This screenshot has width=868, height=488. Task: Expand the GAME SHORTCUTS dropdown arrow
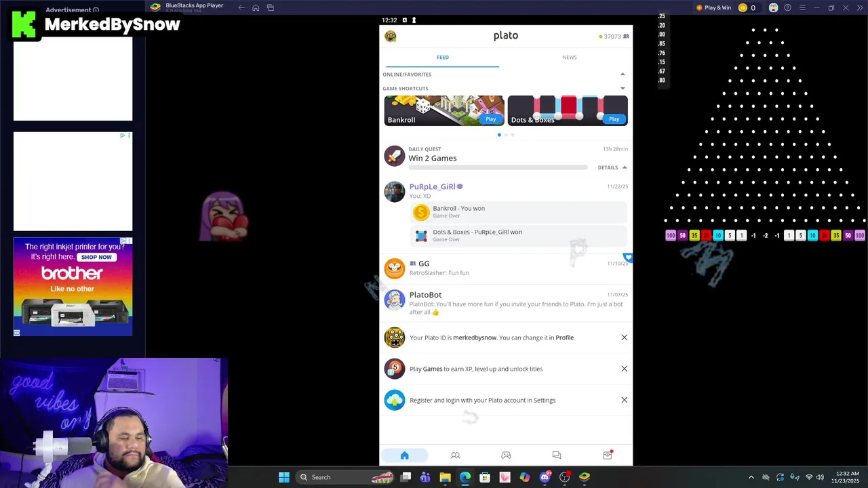click(x=623, y=88)
